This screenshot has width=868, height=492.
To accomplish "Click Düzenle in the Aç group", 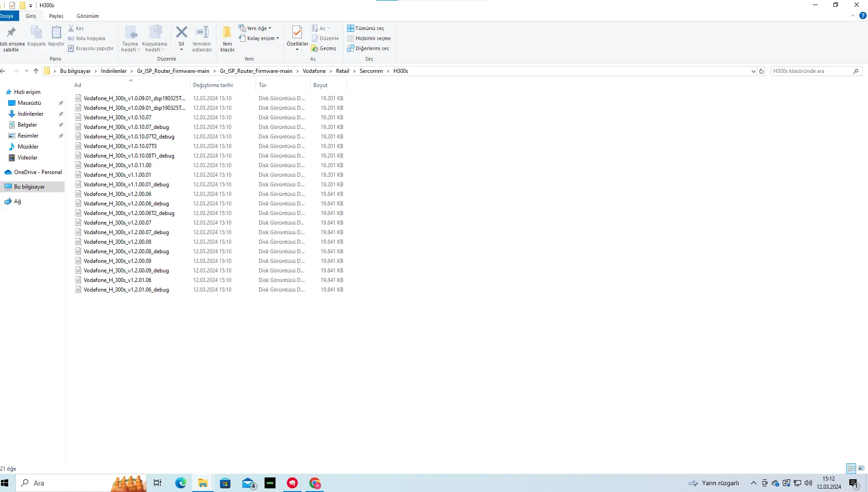I will point(325,38).
